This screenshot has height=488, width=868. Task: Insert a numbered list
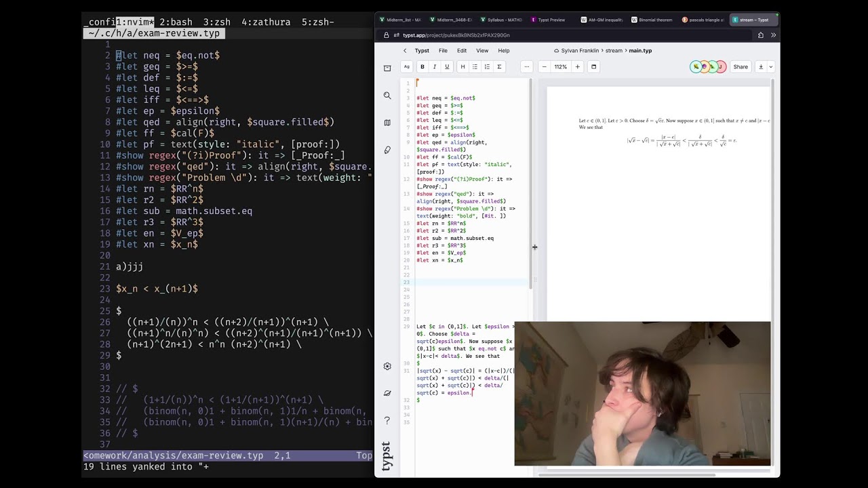pyautogui.click(x=487, y=66)
